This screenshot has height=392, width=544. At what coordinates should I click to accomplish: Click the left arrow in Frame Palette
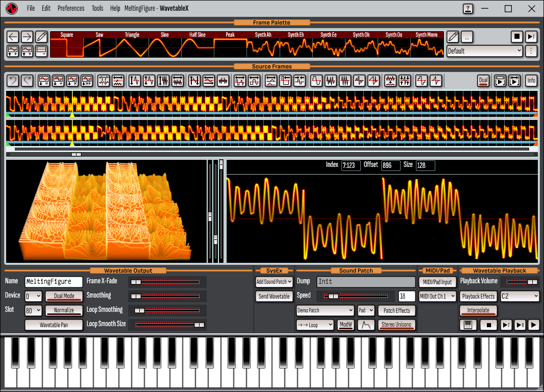(13, 37)
